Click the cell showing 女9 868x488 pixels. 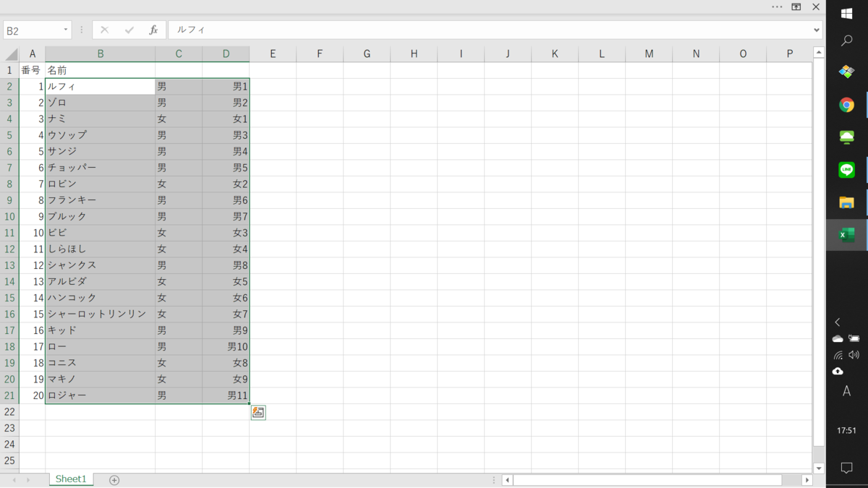pyautogui.click(x=226, y=380)
